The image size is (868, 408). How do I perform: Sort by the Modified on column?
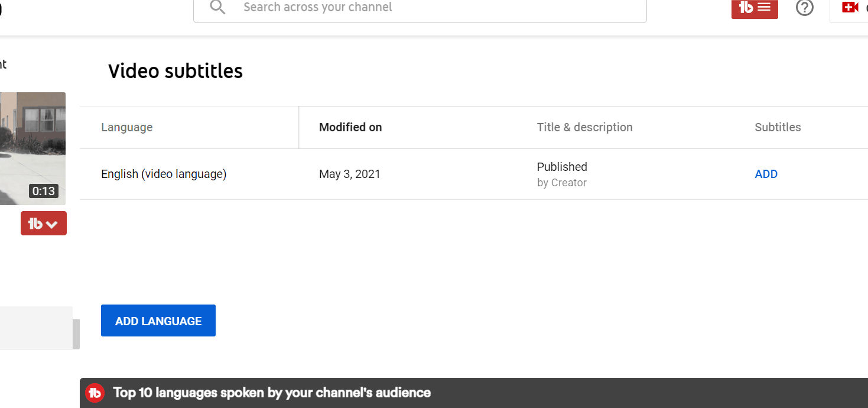click(x=350, y=127)
